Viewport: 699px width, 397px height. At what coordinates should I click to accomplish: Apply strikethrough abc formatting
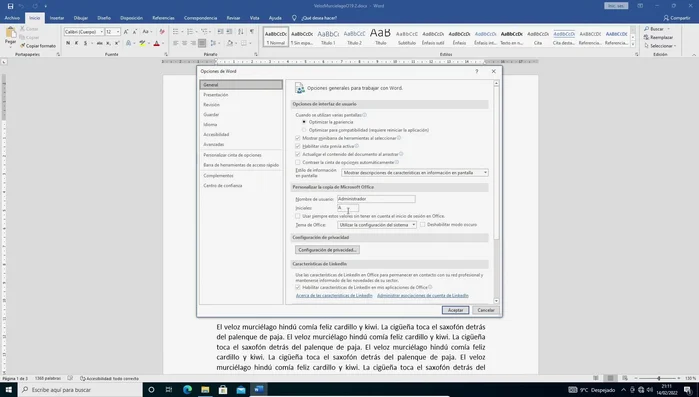coord(99,43)
